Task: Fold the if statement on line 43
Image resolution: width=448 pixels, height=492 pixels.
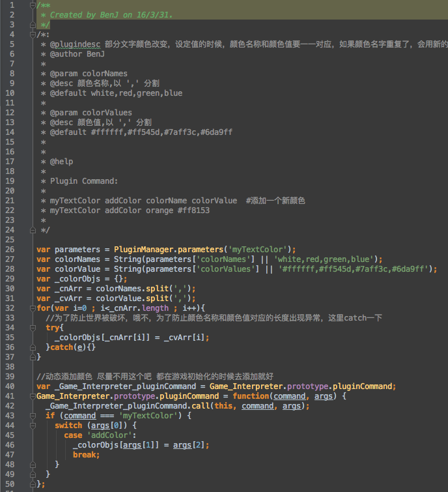Action: click(33, 416)
